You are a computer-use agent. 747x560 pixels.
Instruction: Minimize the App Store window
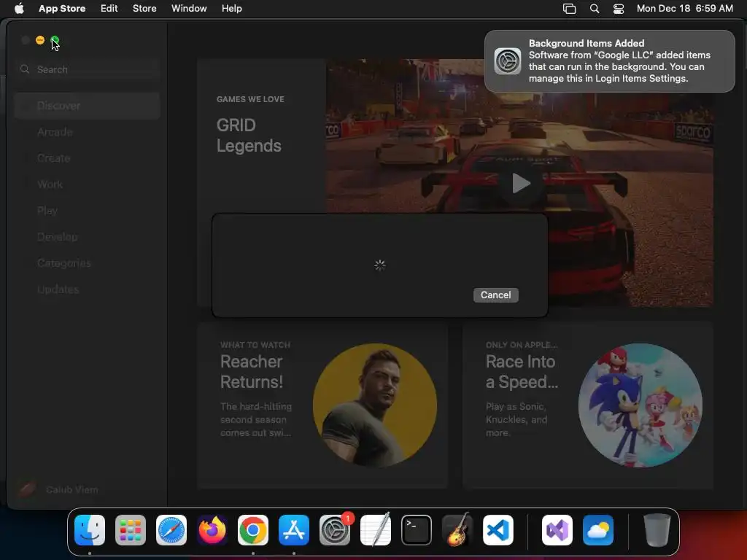point(40,41)
